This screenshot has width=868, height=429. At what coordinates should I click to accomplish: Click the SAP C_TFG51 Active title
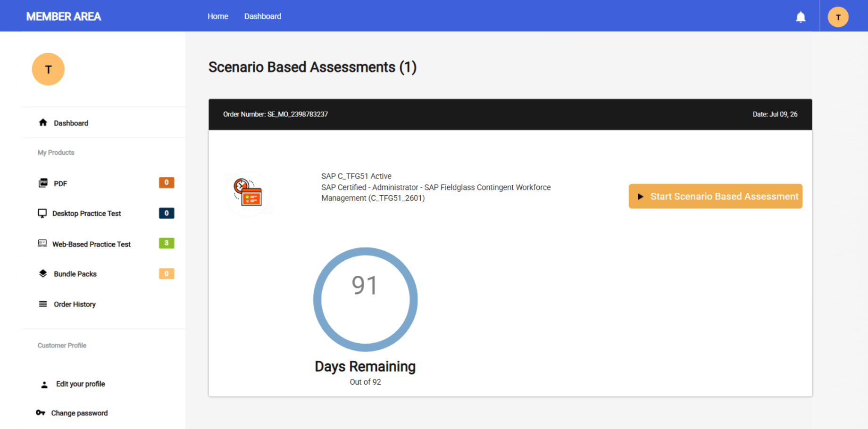point(356,176)
